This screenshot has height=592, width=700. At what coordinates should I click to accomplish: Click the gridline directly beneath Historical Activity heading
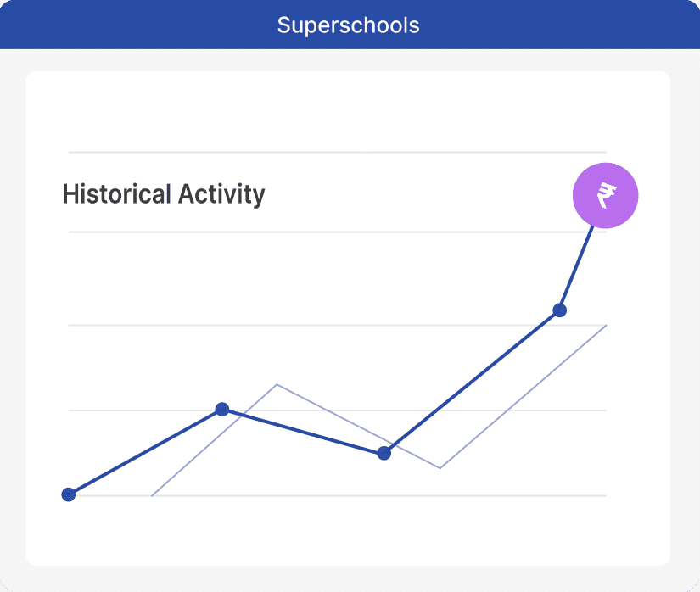click(x=339, y=232)
